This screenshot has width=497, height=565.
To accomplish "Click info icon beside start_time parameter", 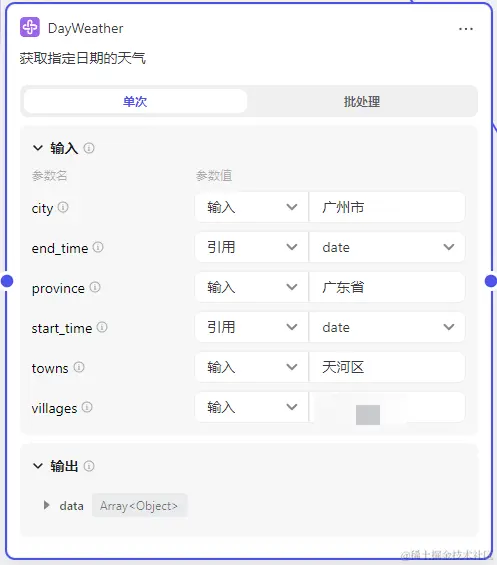I will tap(102, 327).
